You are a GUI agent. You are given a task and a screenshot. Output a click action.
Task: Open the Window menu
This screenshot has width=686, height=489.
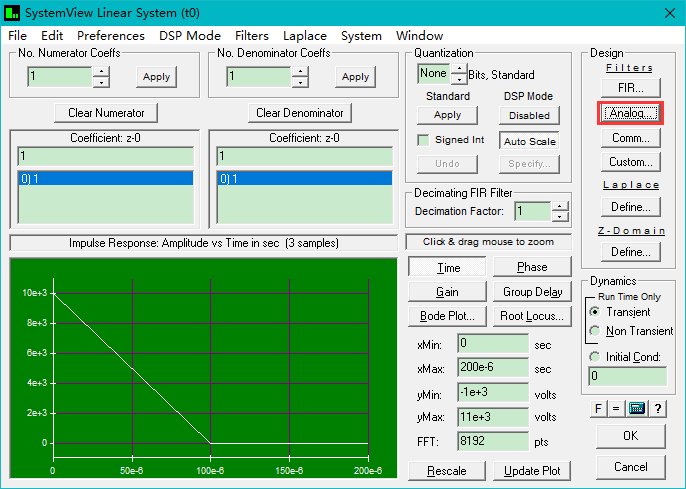coord(420,35)
